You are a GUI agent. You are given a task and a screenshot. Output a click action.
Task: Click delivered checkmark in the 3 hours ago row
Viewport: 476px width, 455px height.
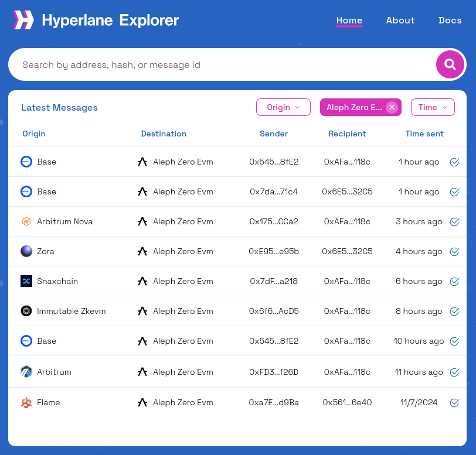(454, 222)
